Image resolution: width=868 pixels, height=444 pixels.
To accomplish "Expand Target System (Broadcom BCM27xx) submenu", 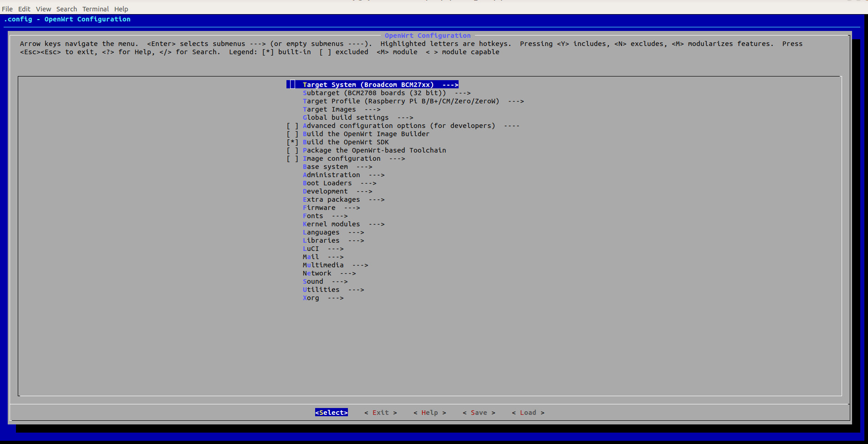I will click(x=373, y=85).
